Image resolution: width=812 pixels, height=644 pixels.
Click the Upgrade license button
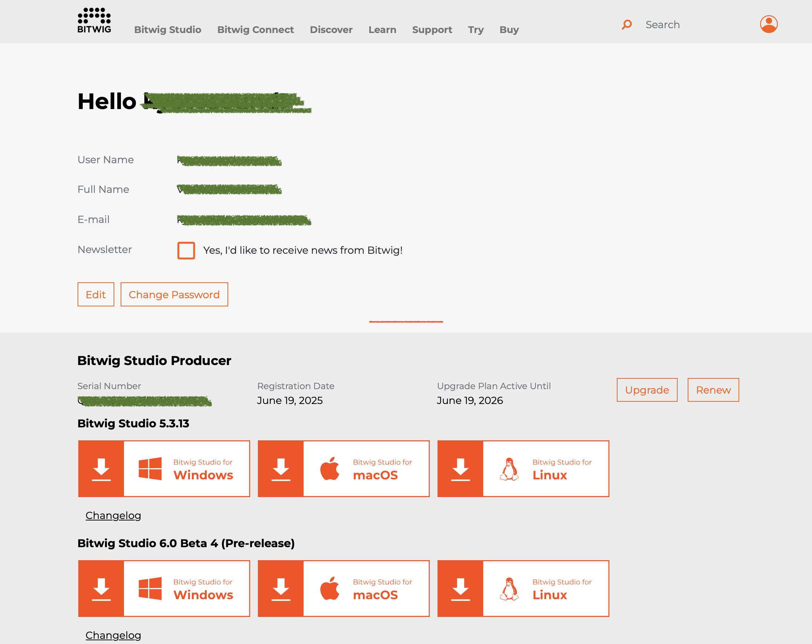pyautogui.click(x=646, y=390)
